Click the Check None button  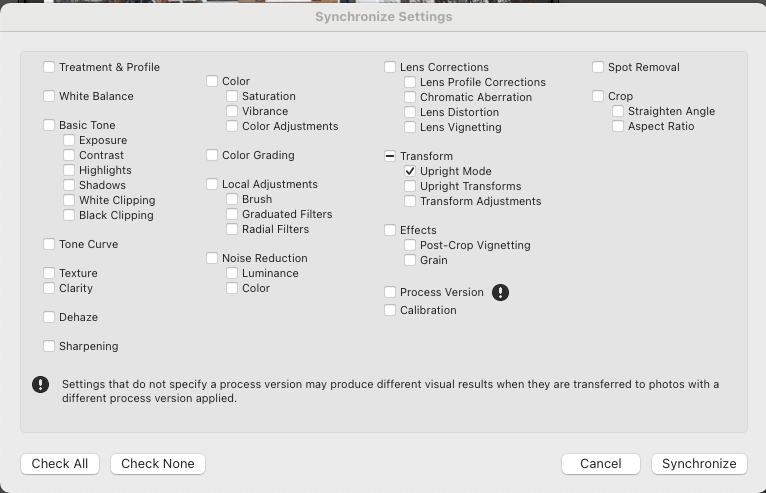[158, 464]
